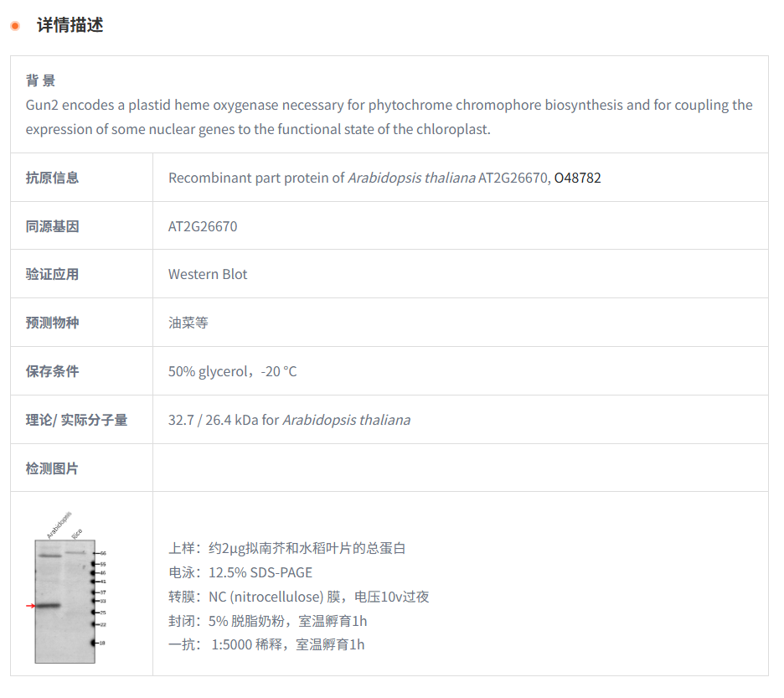
Task: Click the red arrow on the blot image
Action: (x=31, y=605)
